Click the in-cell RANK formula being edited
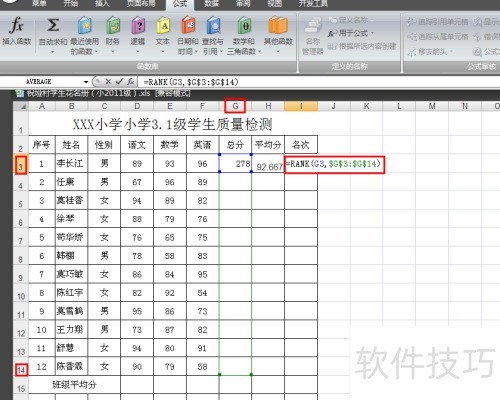Image resolution: width=500 pixels, height=400 pixels. pos(334,164)
